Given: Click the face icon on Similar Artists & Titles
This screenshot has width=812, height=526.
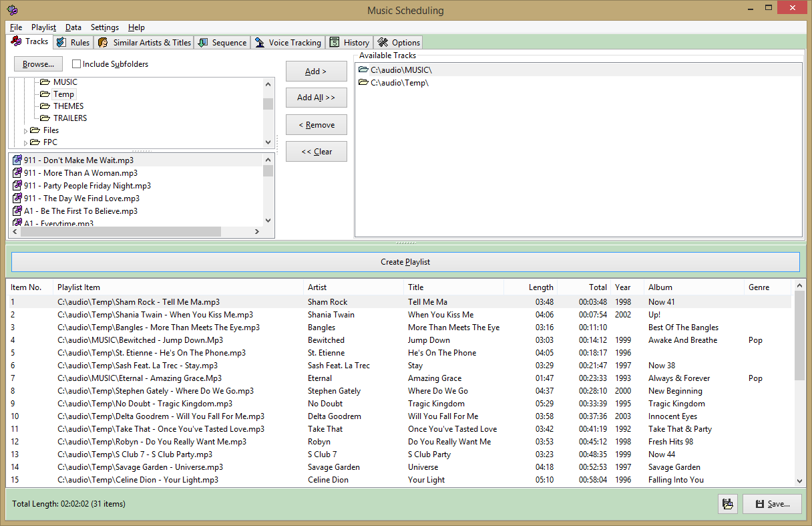Looking at the screenshot, I should coord(101,42).
